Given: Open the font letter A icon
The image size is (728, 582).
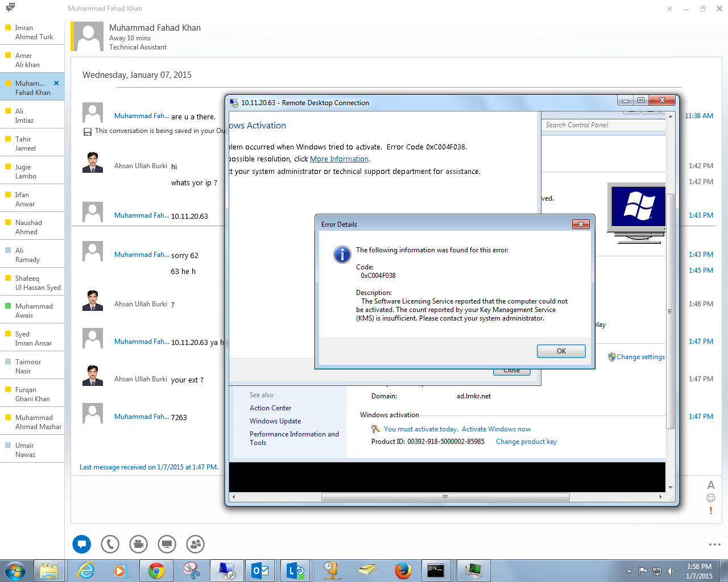Looking at the screenshot, I should point(710,485).
